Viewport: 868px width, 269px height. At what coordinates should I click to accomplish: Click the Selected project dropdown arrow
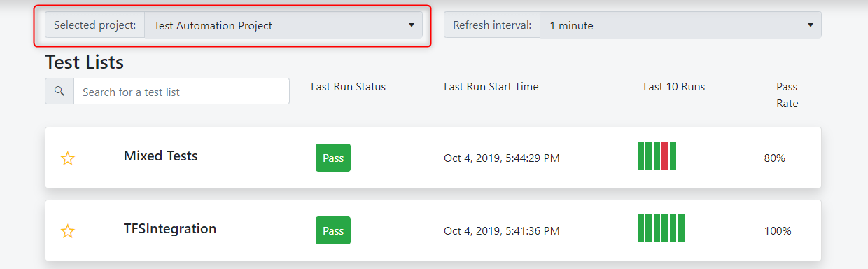pos(412,25)
